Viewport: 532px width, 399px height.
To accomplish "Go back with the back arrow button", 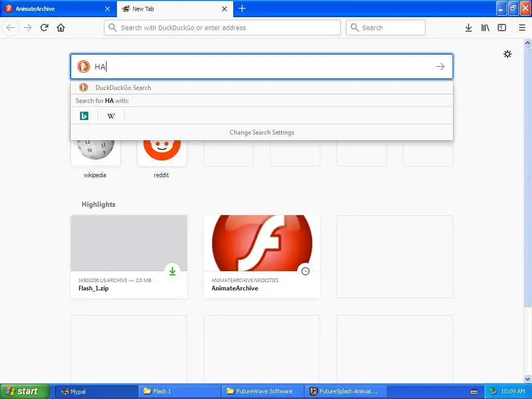I will (10, 28).
